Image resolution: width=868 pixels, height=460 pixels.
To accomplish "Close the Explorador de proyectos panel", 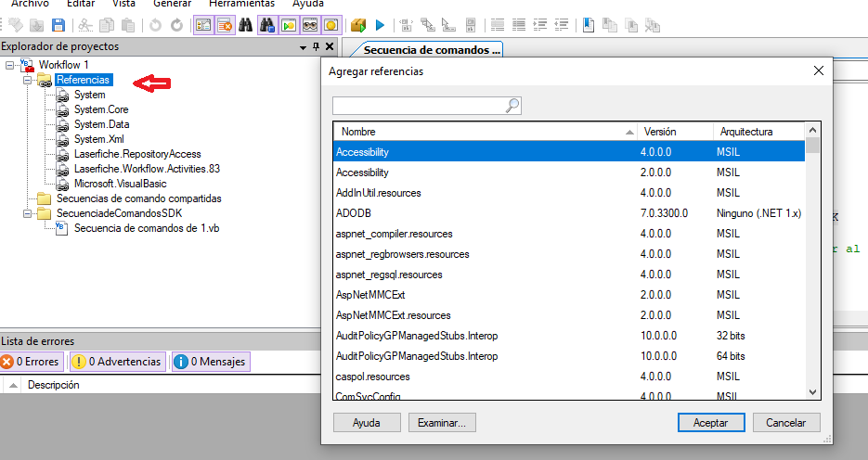I will click(x=329, y=47).
